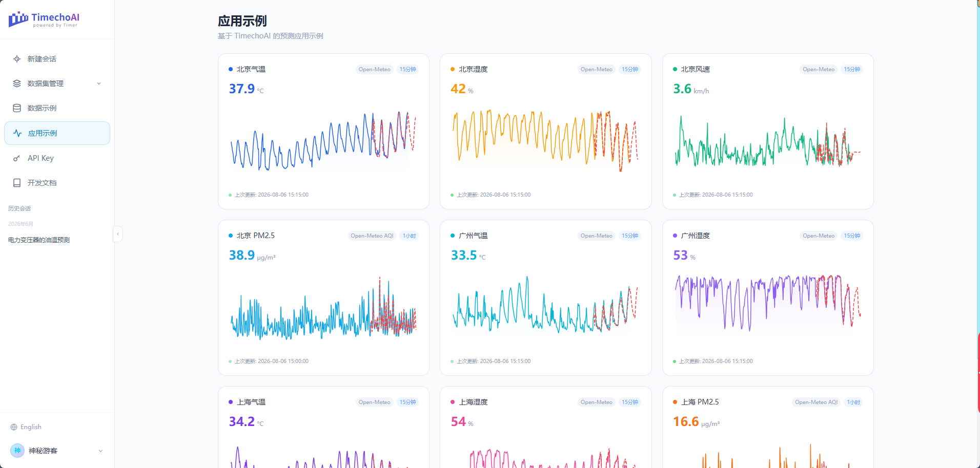This screenshot has height=468, width=980.
Task: Open 新建会话 menu item
Action: 57,59
